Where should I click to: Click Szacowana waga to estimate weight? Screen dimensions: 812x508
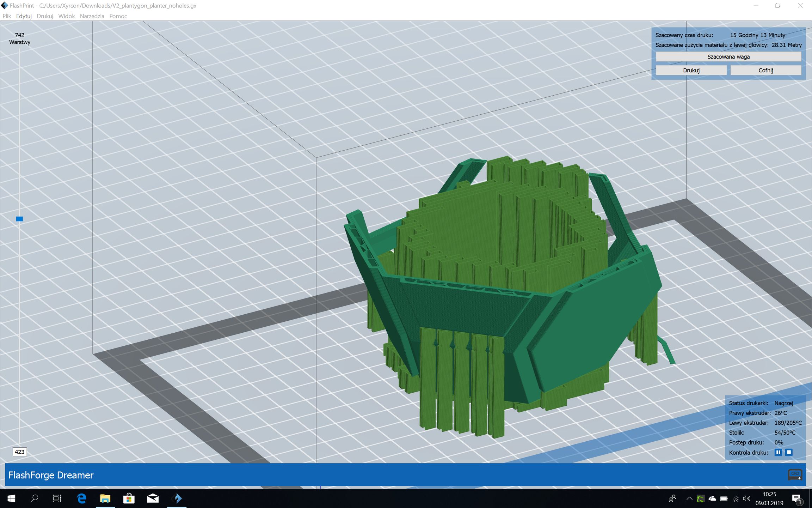coord(728,56)
